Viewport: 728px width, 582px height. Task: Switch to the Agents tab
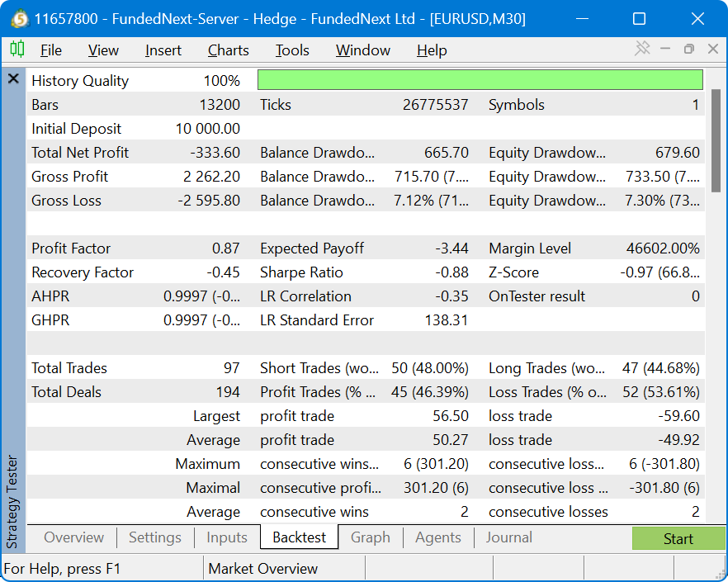tap(438, 537)
